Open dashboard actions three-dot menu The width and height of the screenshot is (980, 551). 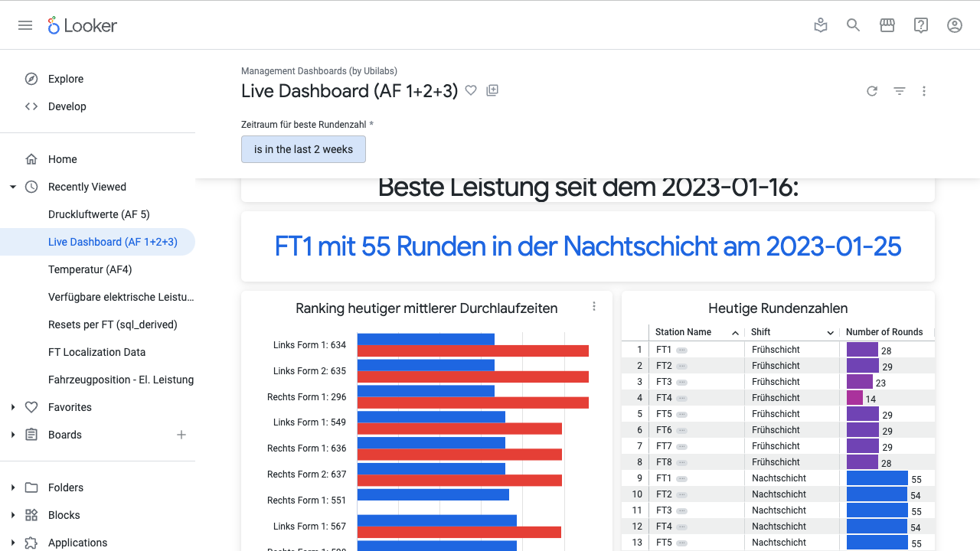point(924,91)
